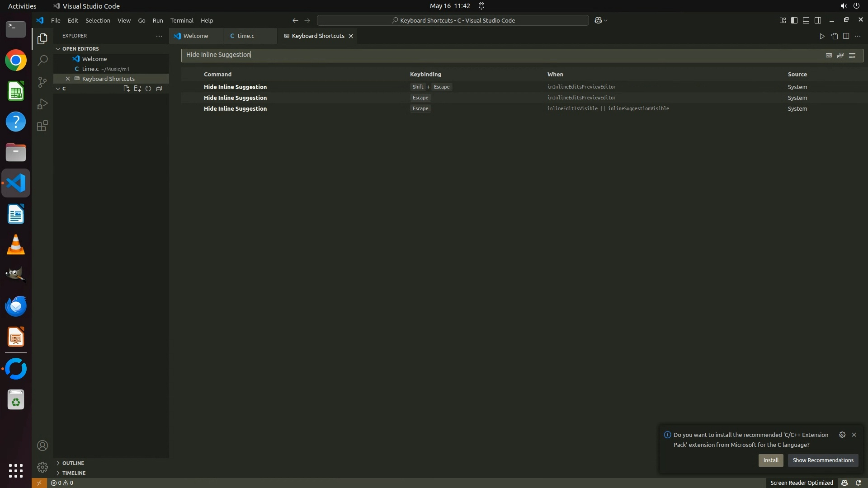
Task: Click Refresh Explorer icon
Action: coord(148,89)
